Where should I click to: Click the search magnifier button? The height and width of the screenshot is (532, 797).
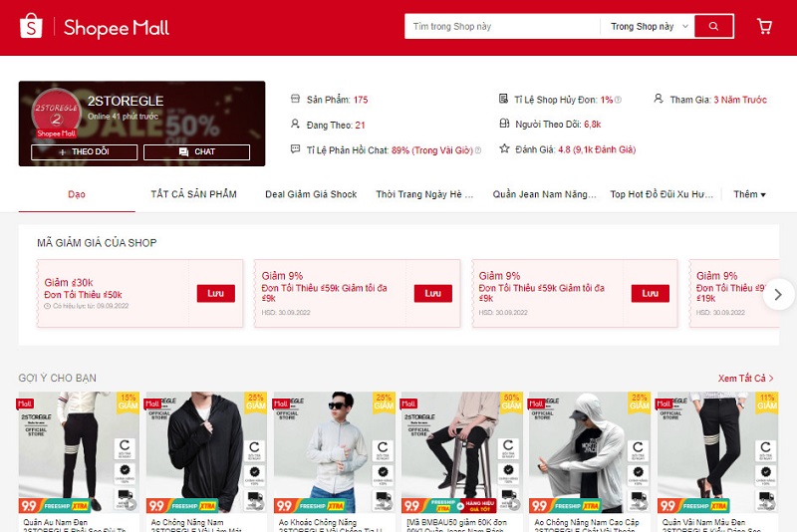tap(713, 27)
